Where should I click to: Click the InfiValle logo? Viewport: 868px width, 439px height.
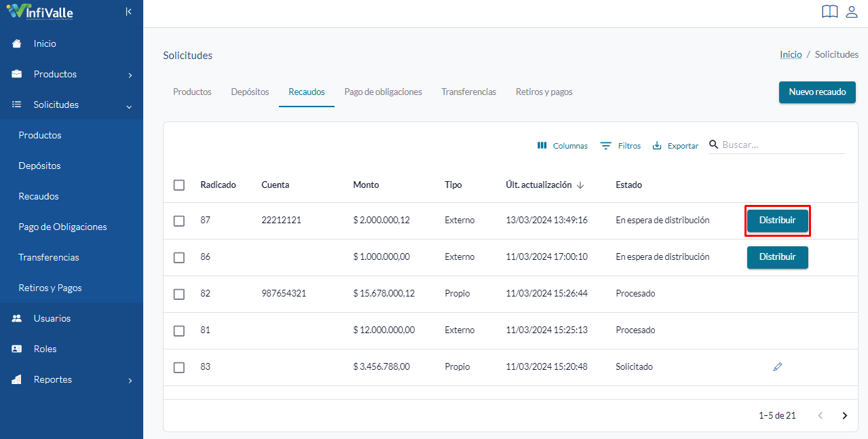point(39,12)
